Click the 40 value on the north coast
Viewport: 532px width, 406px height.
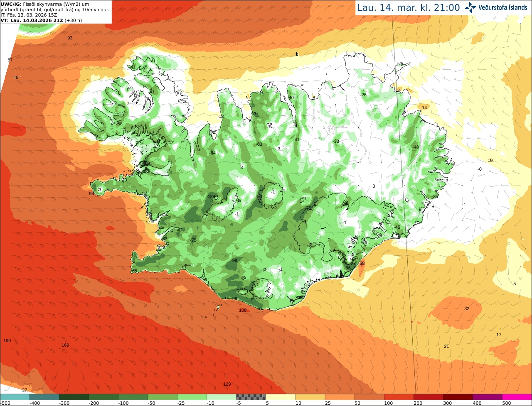tap(291, 98)
